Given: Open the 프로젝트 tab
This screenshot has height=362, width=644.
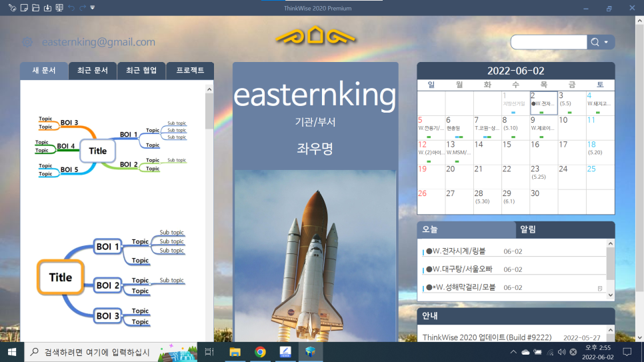Looking at the screenshot, I should 190,70.
